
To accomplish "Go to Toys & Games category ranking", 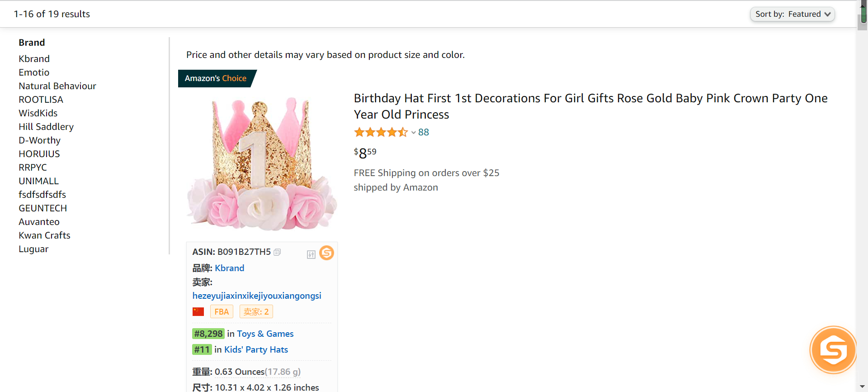I will 265,334.
